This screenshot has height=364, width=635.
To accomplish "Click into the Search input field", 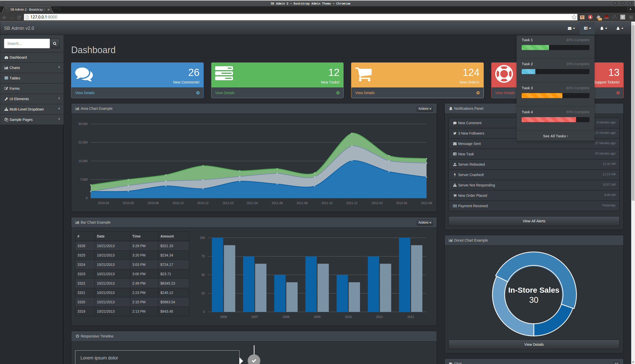I will pyautogui.click(x=27, y=44).
